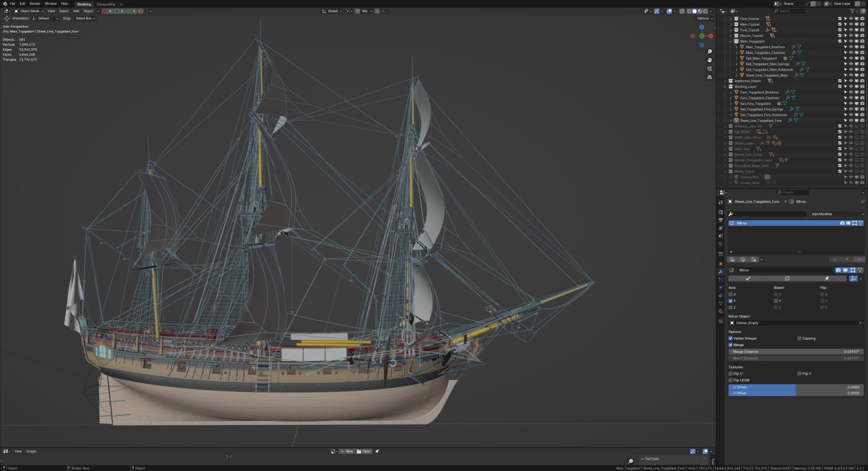
Task: Hide Sail_Fore_Topgallant with its eye icon
Action: point(851,103)
